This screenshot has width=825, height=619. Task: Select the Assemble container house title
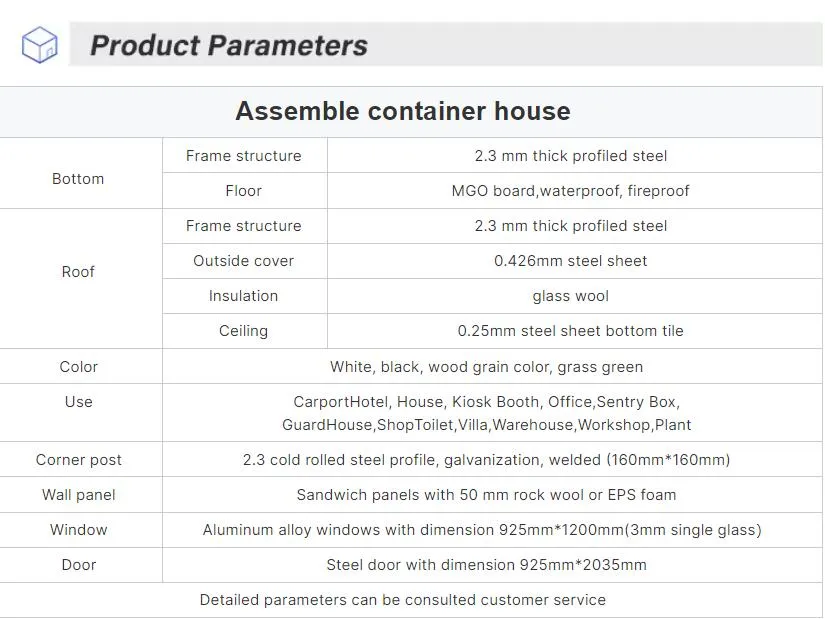402,111
